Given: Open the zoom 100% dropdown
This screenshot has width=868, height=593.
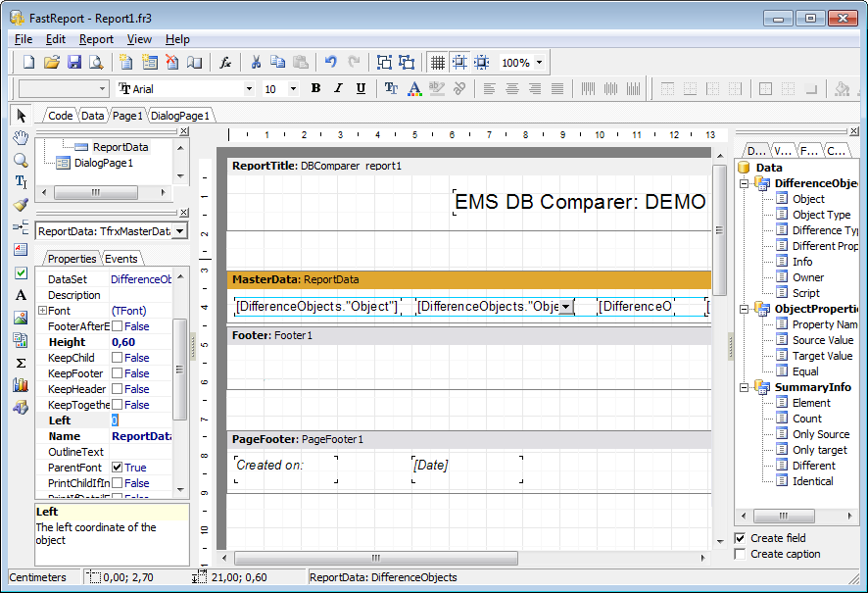Looking at the screenshot, I should (x=539, y=62).
